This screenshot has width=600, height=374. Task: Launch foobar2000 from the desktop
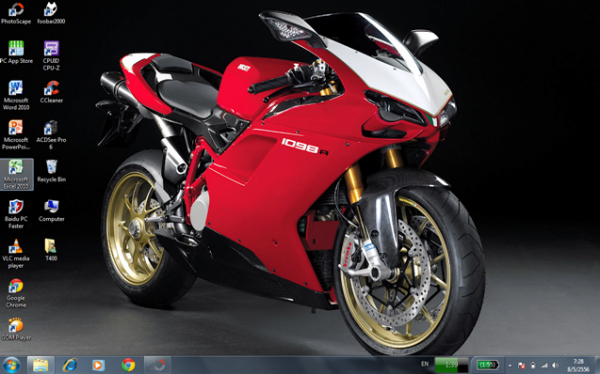click(51, 13)
